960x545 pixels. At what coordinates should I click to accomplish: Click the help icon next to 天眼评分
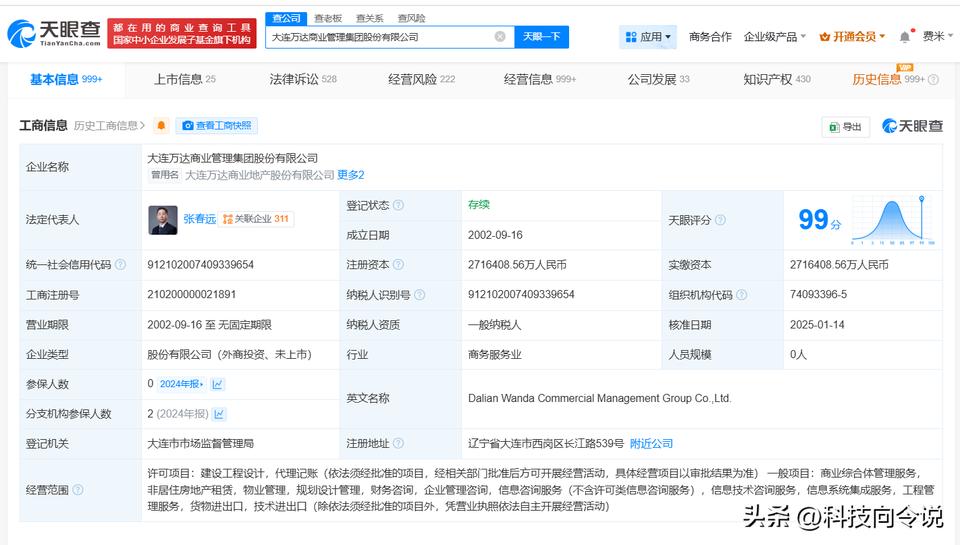pos(720,220)
